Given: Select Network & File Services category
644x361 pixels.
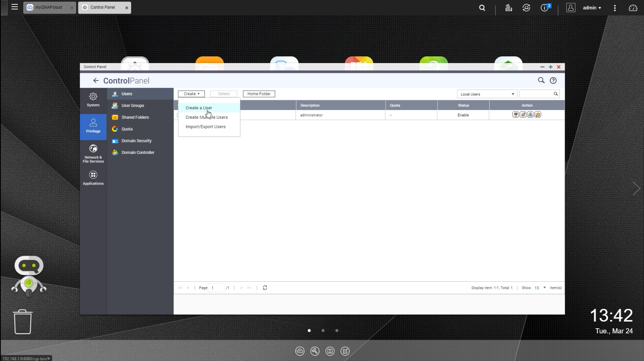Looking at the screenshot, I should tap(93, 153).
